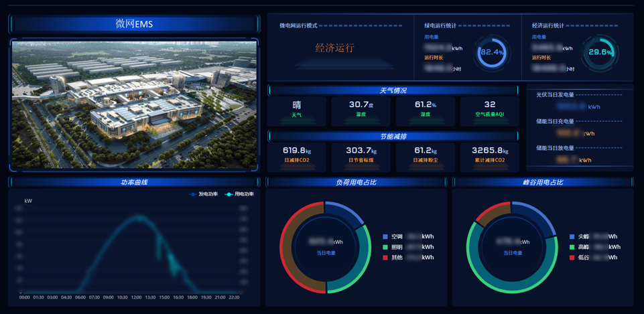Click the 29.6% economic operation gauge
Screen dimensions: 644x314
coord(599,52)
